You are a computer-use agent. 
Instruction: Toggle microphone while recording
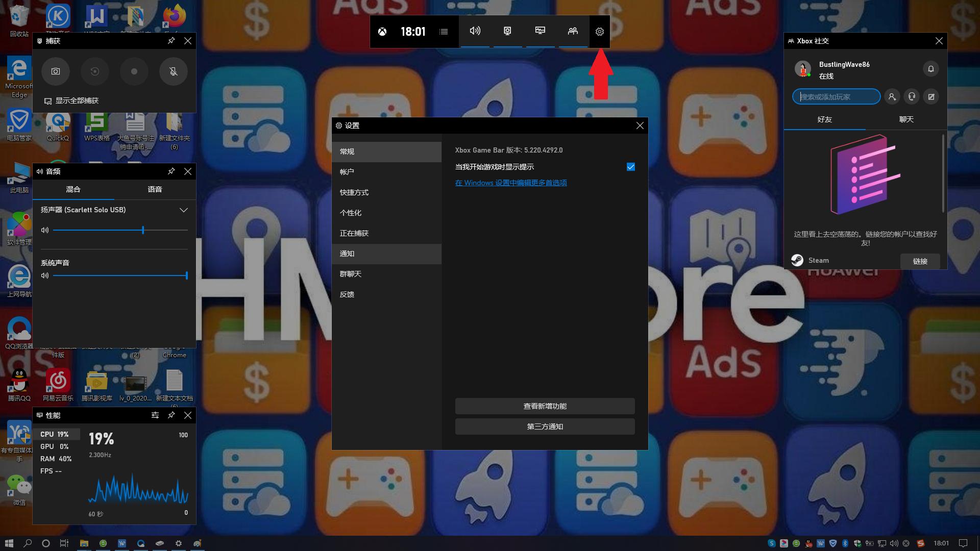[x=174, y=71]
